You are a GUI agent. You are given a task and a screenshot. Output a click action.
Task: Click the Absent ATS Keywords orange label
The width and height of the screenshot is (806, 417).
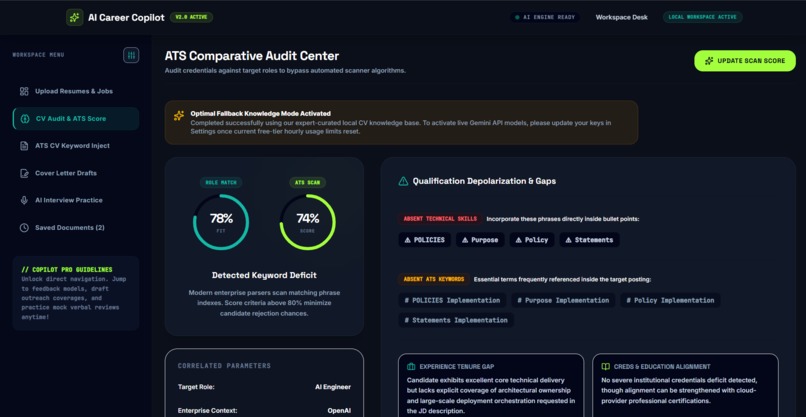[x=433, y=280]
